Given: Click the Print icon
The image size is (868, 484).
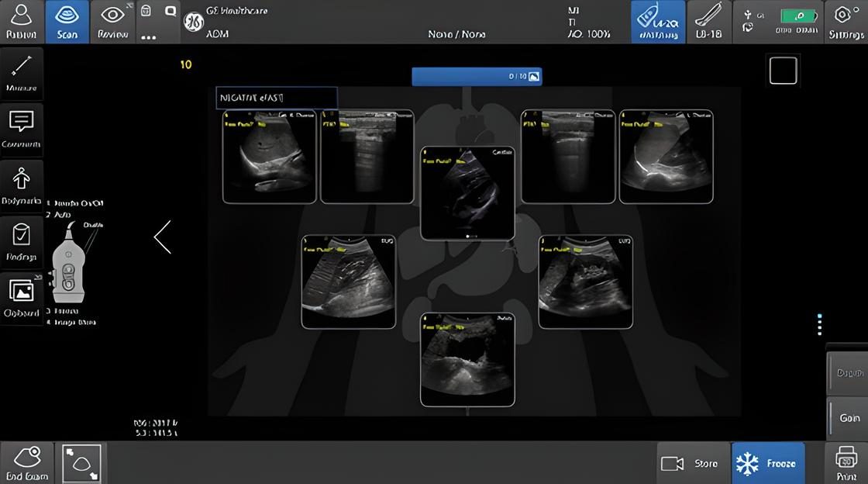Looking at the screenshot, I should click(x=846, y=464).
